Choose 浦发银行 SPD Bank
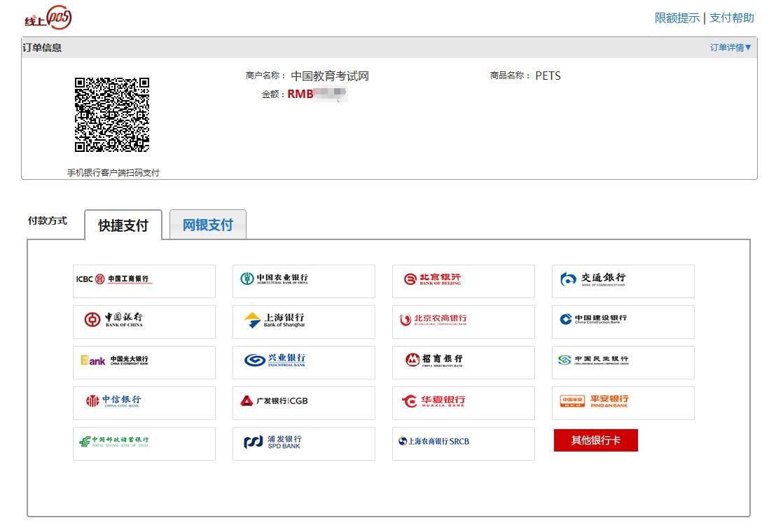 click(303, 444)
